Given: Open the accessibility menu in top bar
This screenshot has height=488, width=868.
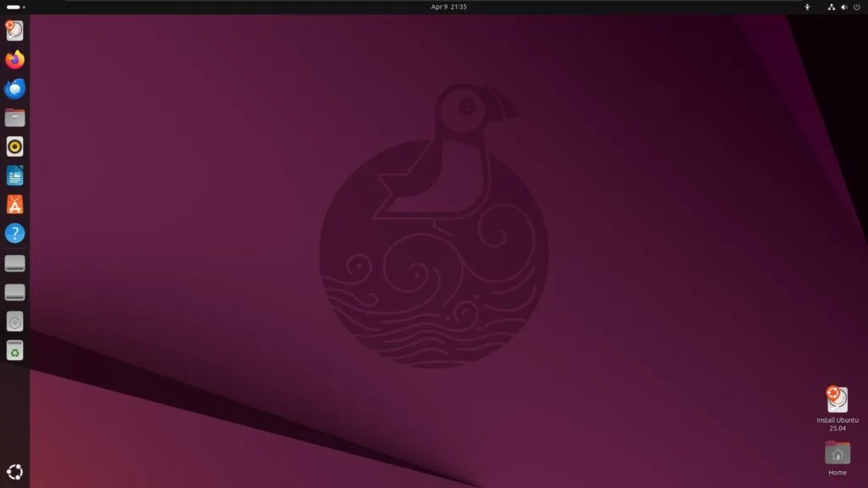Looking at the screenshot, I should (807, 7).
